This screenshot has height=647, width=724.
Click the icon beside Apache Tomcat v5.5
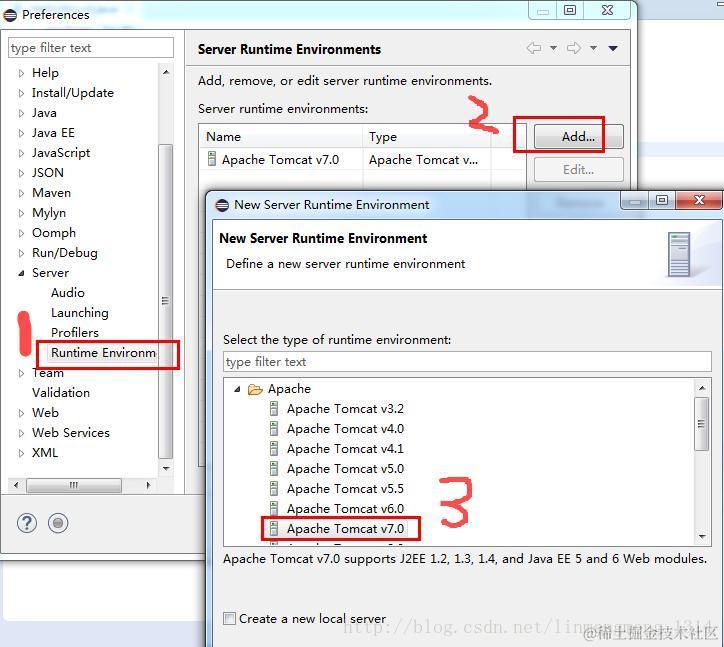274,489
